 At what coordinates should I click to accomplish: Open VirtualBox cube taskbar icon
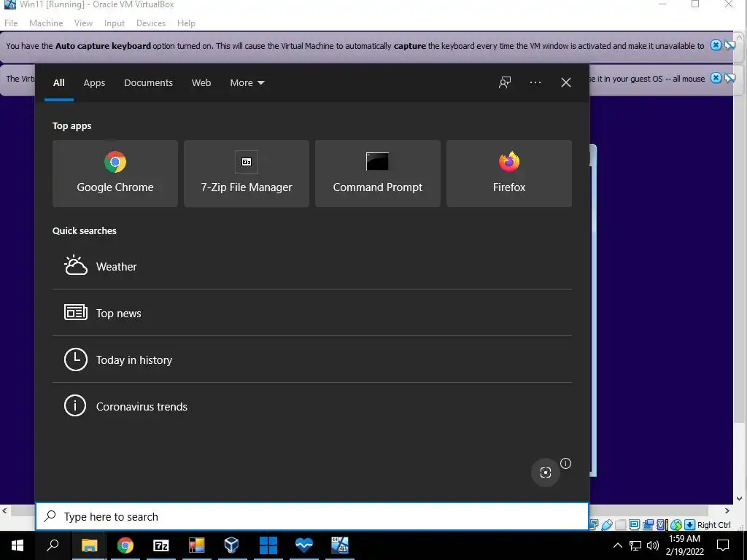click(231, 545)
